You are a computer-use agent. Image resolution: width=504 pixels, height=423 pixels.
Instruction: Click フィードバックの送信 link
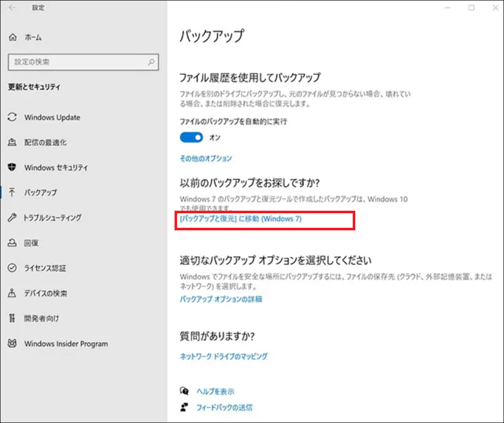coord(224,408)
